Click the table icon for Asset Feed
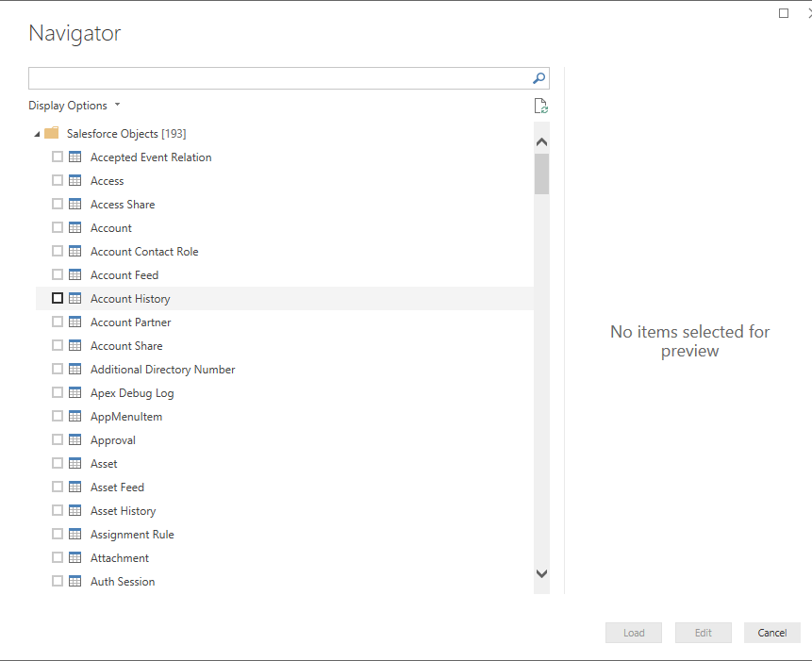This screenshot has width=812, height=661. coord(75,487)
